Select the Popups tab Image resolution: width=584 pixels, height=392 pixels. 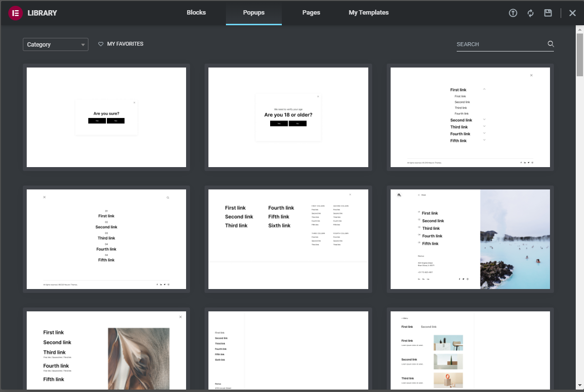(x=254, y=13)
